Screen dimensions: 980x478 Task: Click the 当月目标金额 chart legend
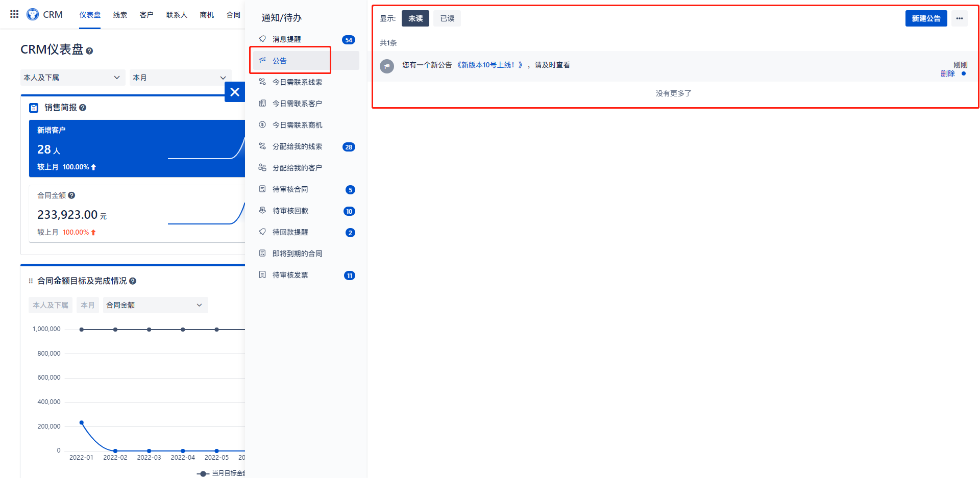(221, 473)
